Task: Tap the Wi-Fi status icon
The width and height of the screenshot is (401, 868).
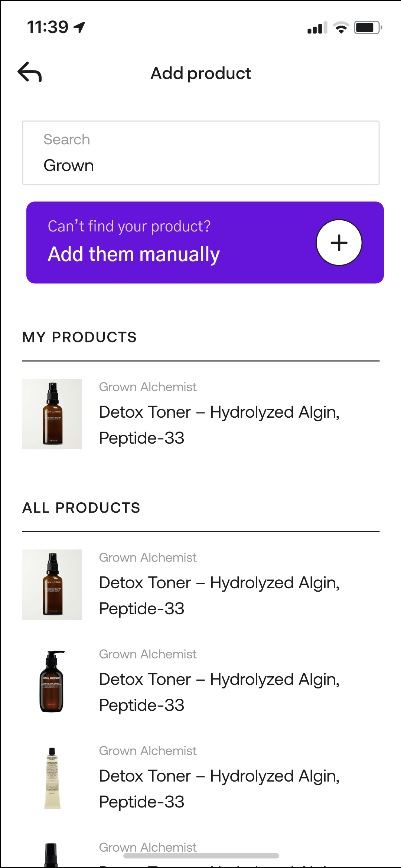Action: point(341,27)
